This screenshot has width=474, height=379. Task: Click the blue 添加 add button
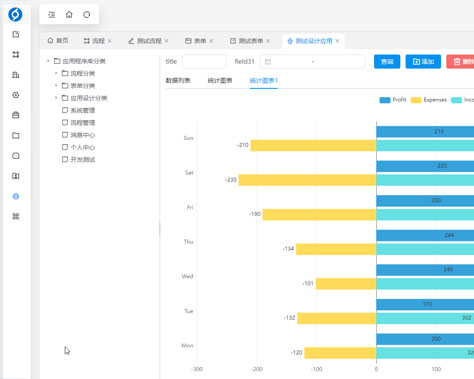(x=423, y=62)
